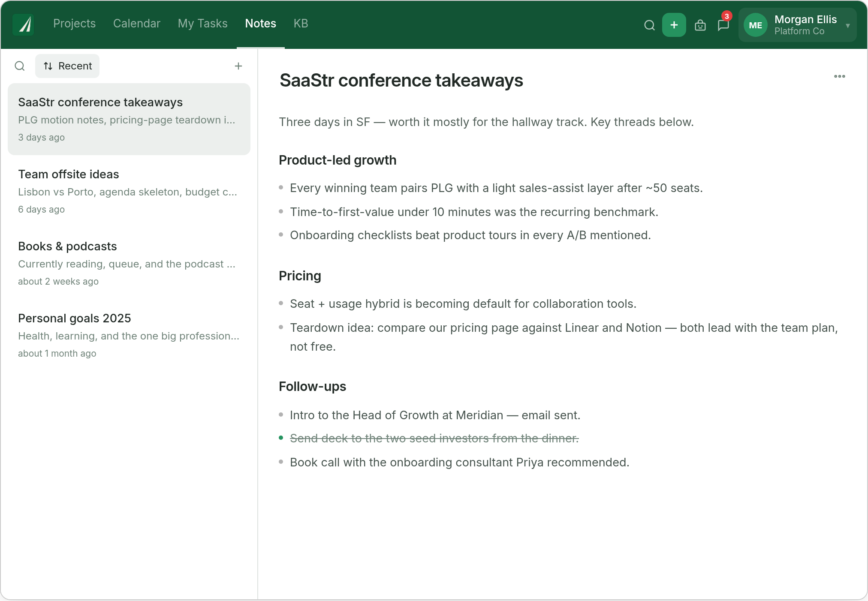
Task: Click the note title heading
Action: click(401, 81)
